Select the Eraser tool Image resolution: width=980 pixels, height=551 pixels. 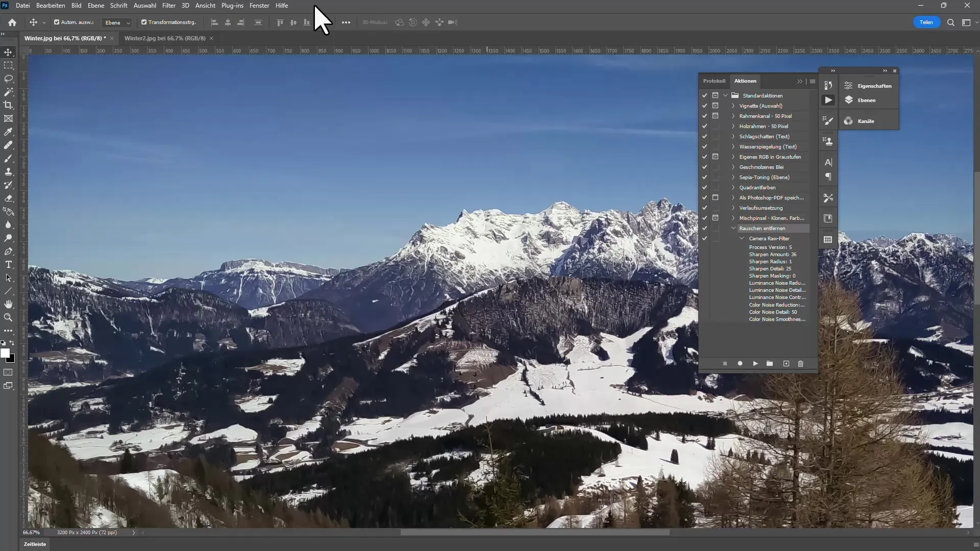click(9, 198)
